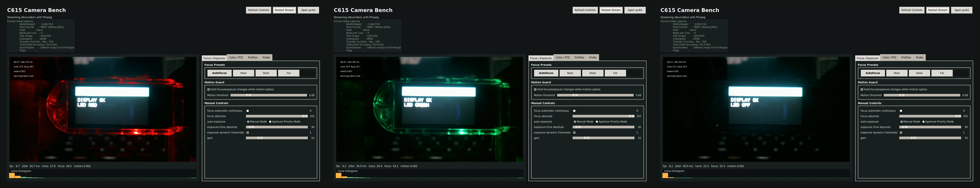Toggle Hold focus/exposure checkbox in middle window
This screenshot has height=188, width=980.
[x=535, y=89]
